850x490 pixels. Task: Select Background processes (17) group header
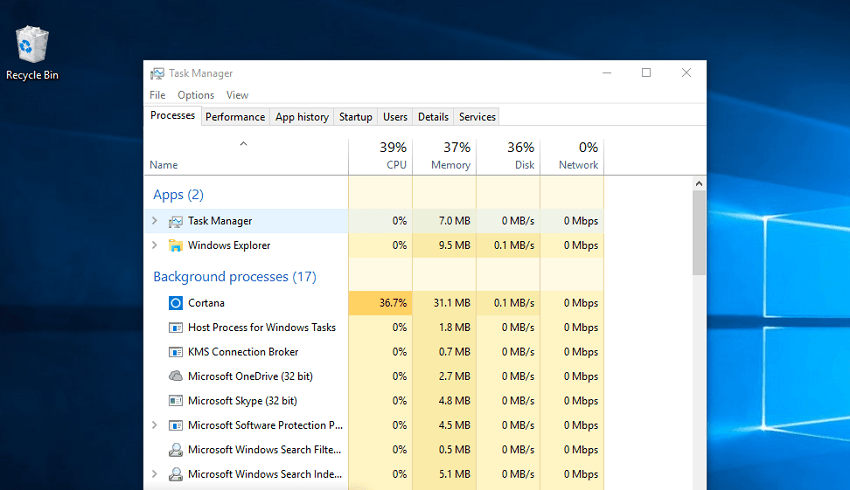click(235, 276)
